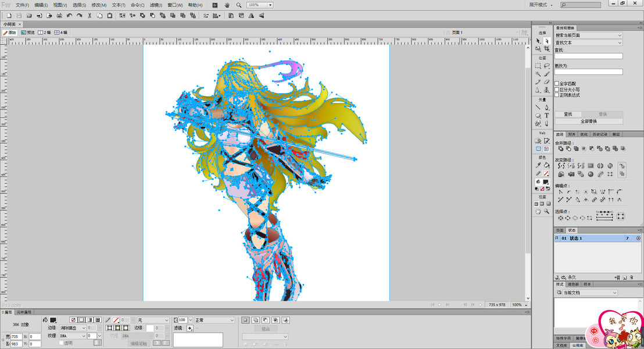Viewport: 644px width, 349px height.
Task: Click the 查找 search text input field
Action: click(x=589, y=56)
